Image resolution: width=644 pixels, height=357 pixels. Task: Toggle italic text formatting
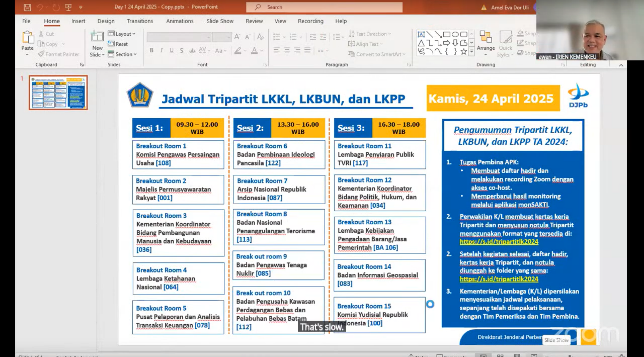tap(161, 50)
